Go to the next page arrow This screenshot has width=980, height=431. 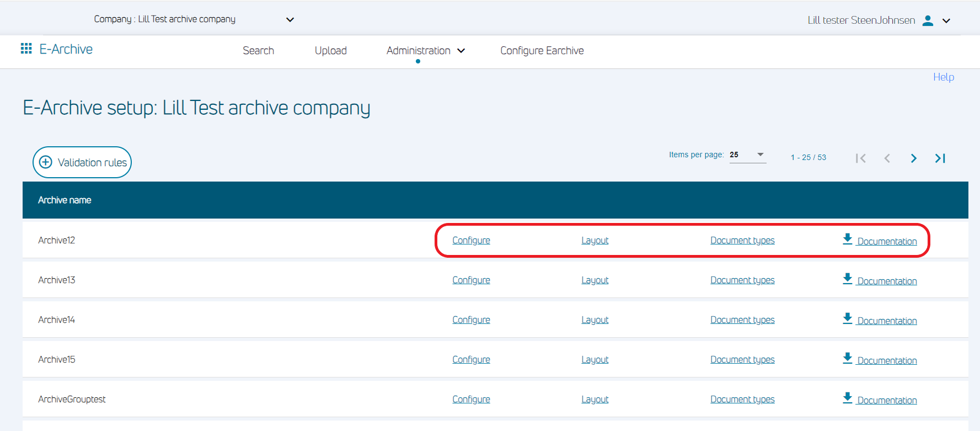[914, 158]
